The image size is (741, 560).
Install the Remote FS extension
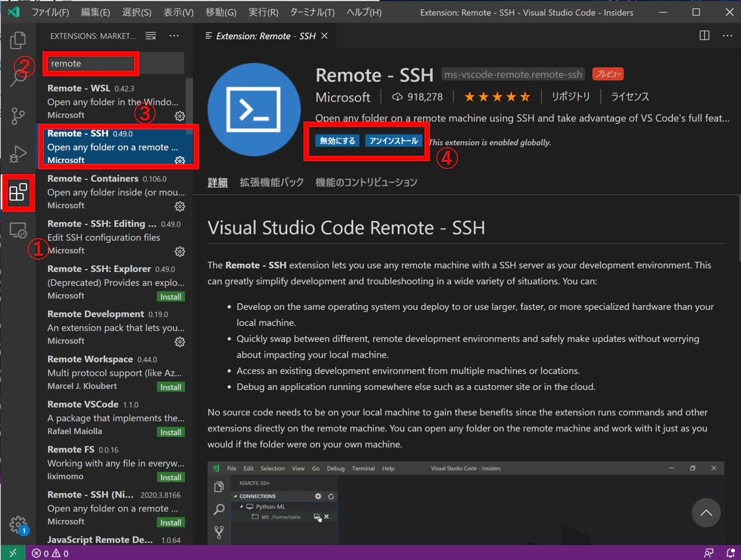[171, 477]
